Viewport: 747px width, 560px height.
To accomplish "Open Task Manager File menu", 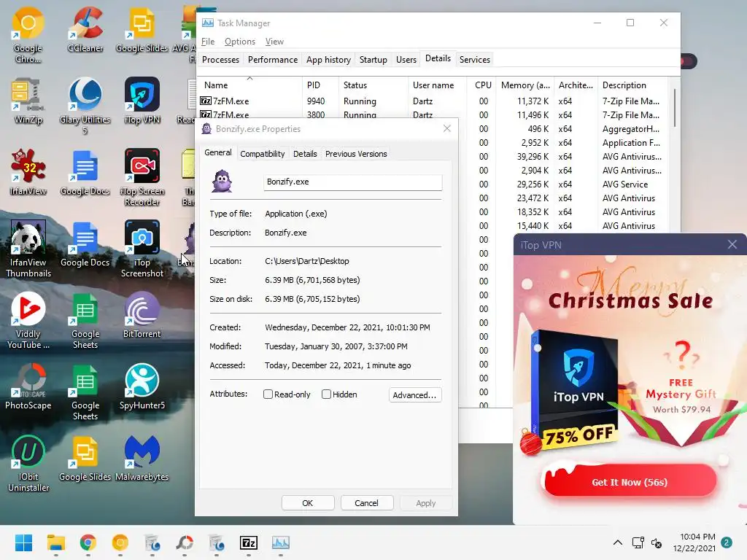I will pyautogui.click(x=208, y=42).
